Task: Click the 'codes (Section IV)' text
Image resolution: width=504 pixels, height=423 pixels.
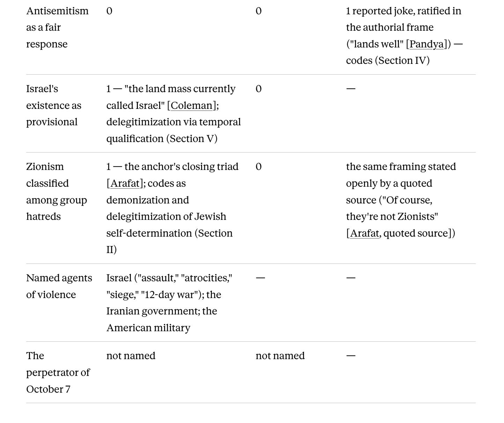Action: (388, 60)
